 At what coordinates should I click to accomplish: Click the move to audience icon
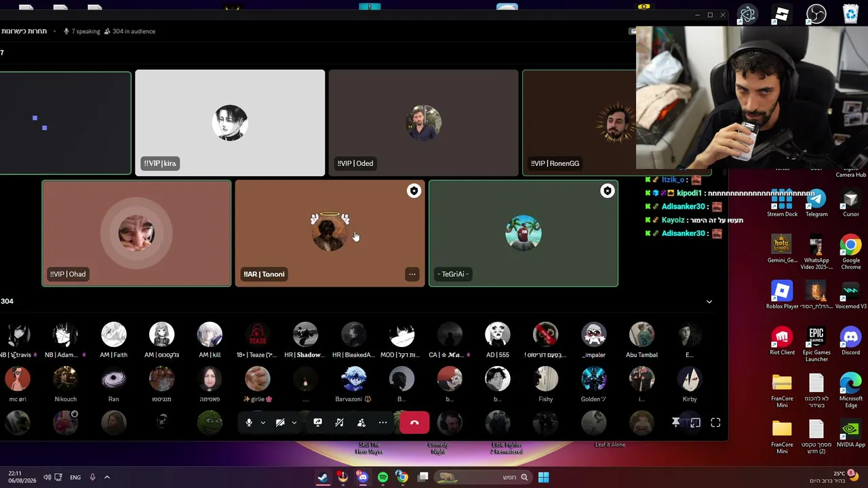361,423
